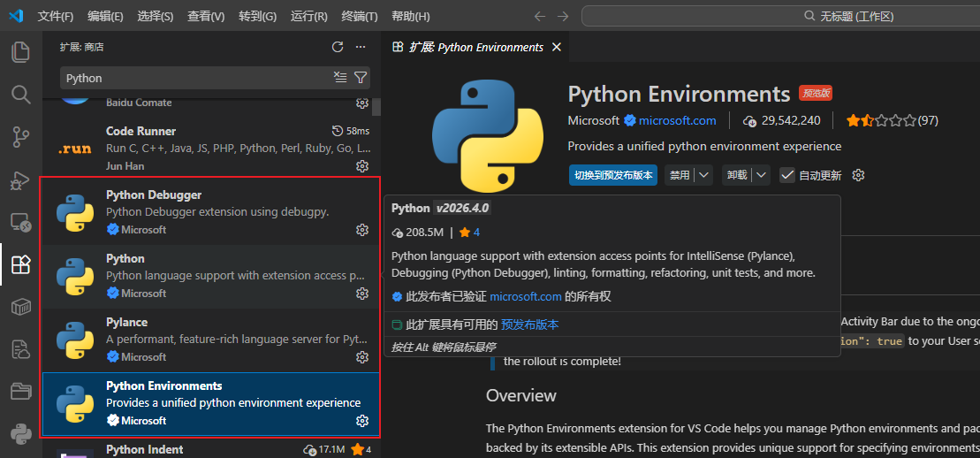Open gear menu for Pylance extension

[x=361, y=357]
